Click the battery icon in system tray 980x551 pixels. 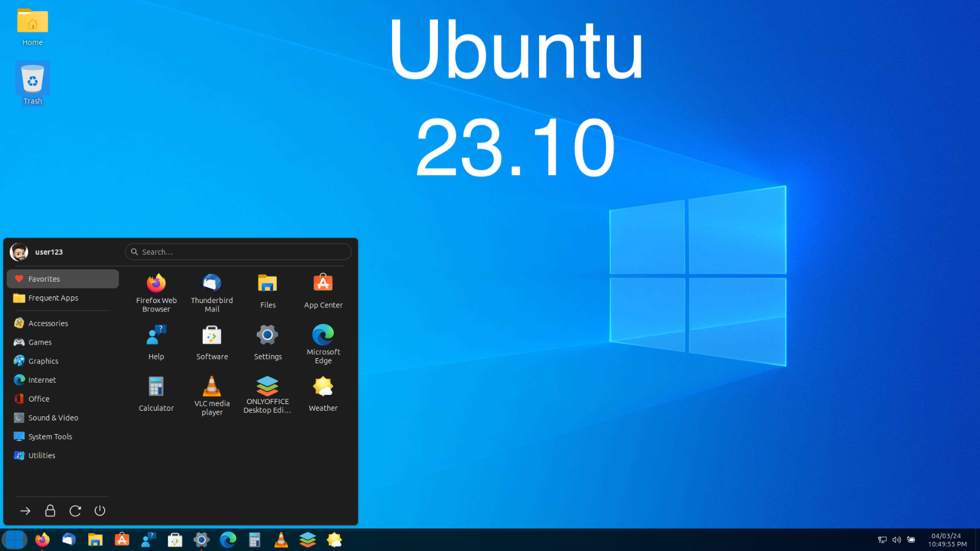(911, 540)
